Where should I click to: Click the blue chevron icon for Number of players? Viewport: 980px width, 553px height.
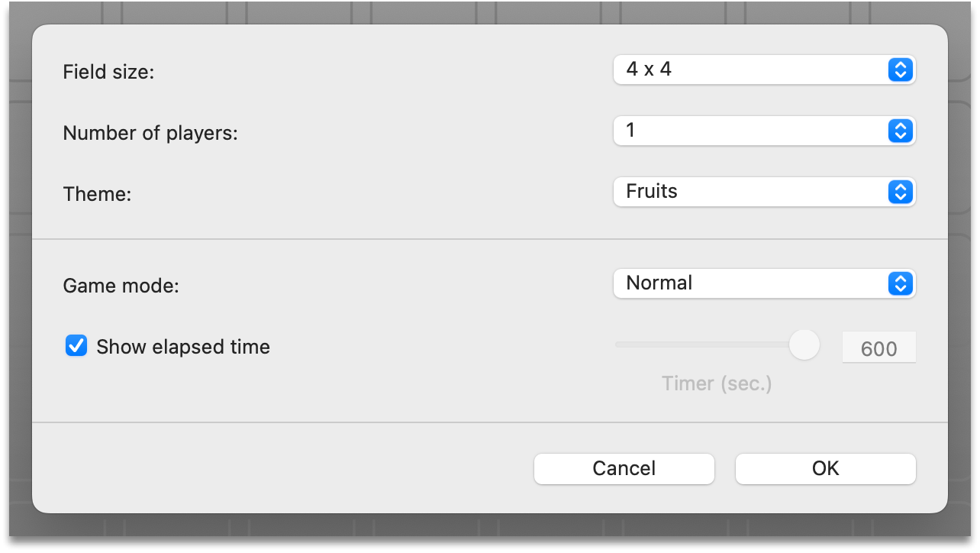coord(901,131)
